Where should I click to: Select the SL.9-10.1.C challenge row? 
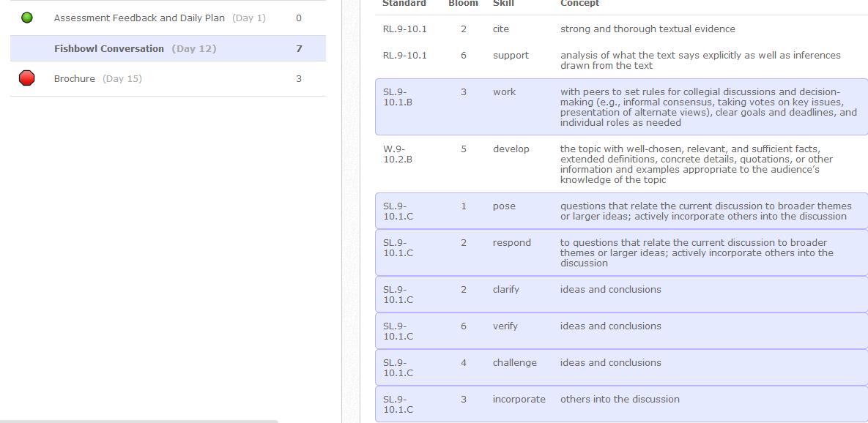tap(621, 367)
